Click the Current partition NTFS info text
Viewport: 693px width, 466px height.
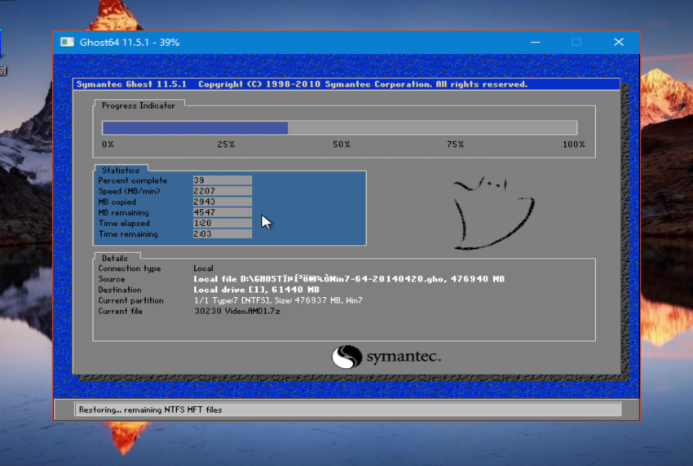(x=278, y=301)
